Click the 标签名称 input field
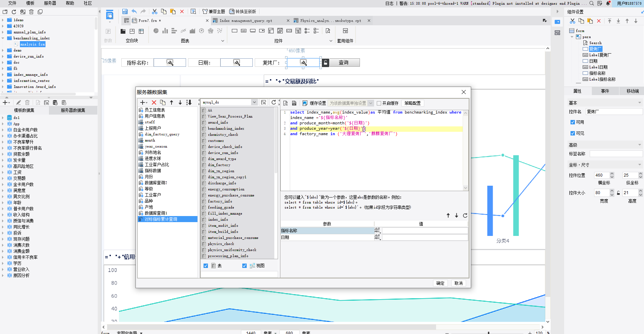 (x=616, y=154)
